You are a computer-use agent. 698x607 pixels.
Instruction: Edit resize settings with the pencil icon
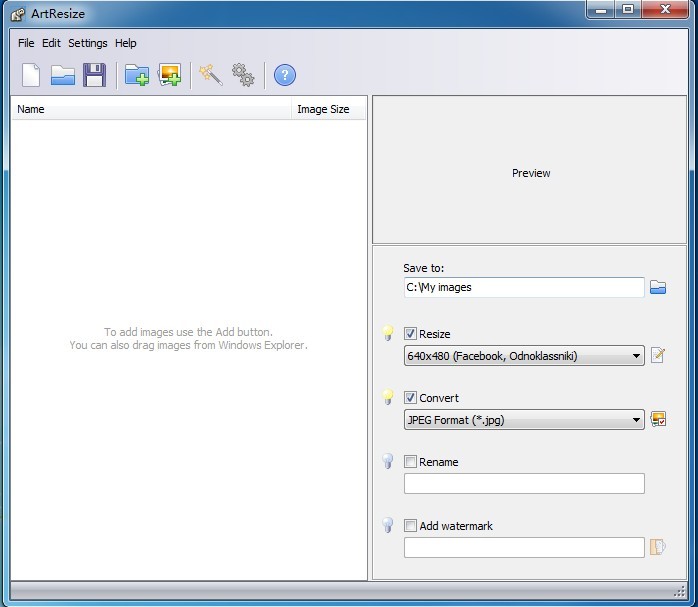click(658, 356)
